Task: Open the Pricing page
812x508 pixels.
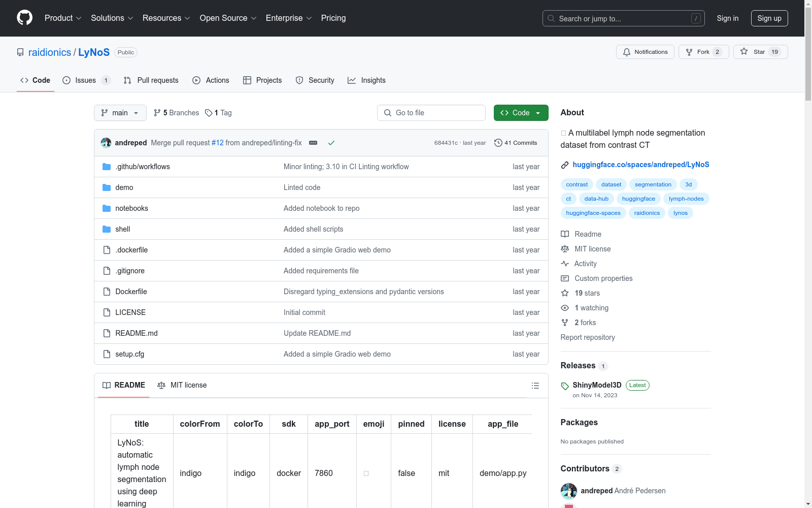Action: [x=333, y=18]
